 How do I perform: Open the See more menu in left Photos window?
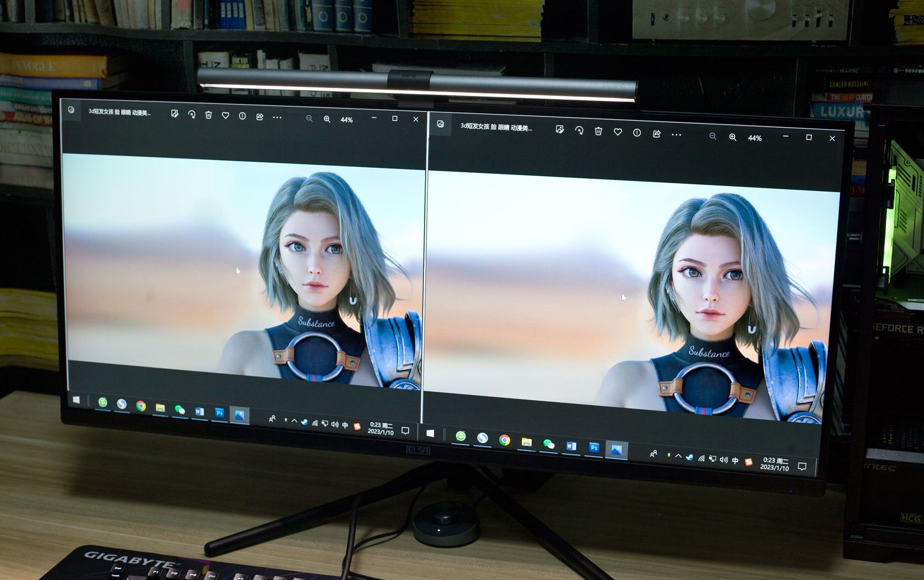(x=277, y=117)
